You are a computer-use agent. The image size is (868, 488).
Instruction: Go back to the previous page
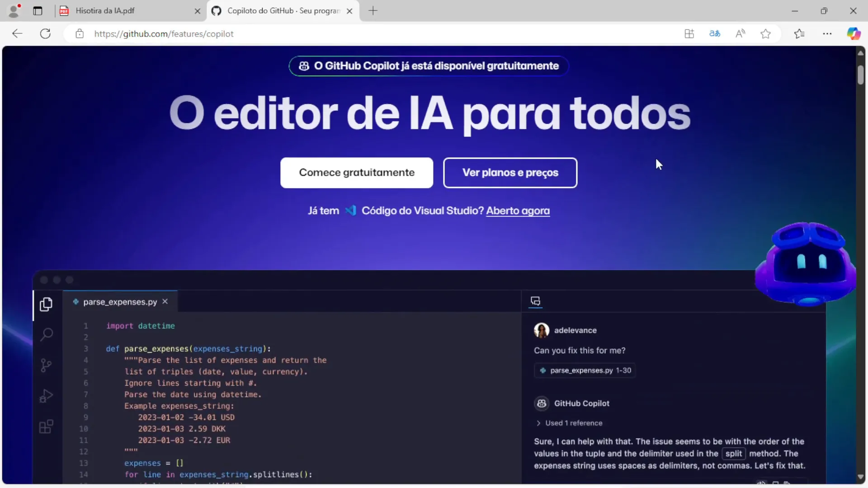pos(17,33)
